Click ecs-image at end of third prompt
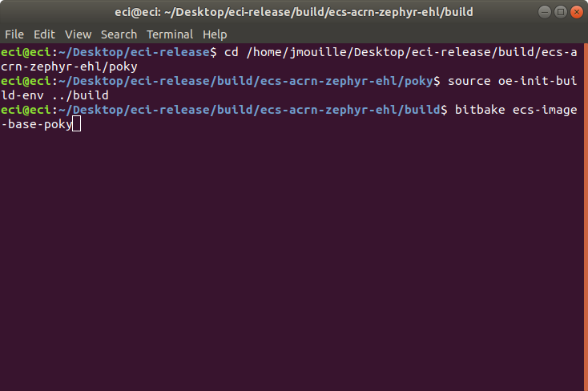The image size is (588, 391). [x=545, y=110]
